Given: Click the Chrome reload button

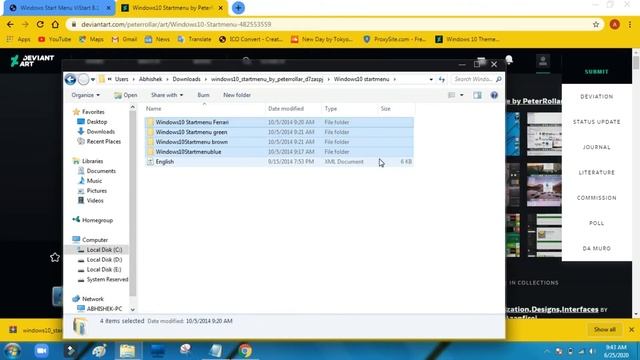Looking at the screenshot, I should [x=40, y=24].
